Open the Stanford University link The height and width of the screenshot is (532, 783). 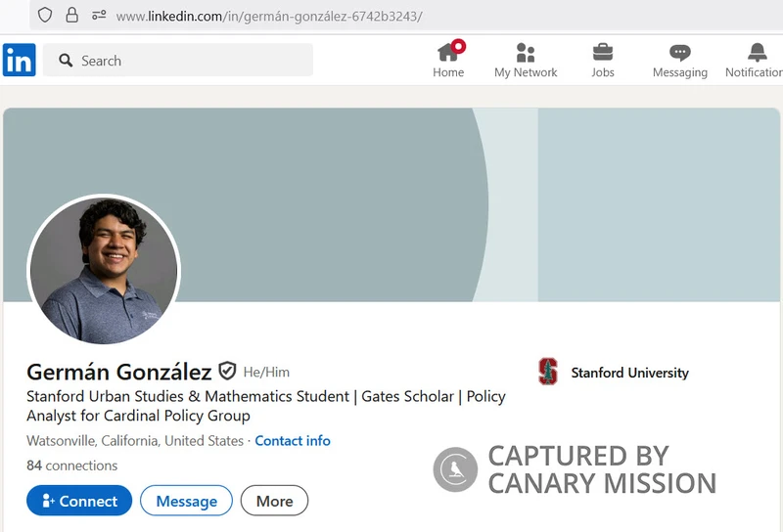(629, 373)
